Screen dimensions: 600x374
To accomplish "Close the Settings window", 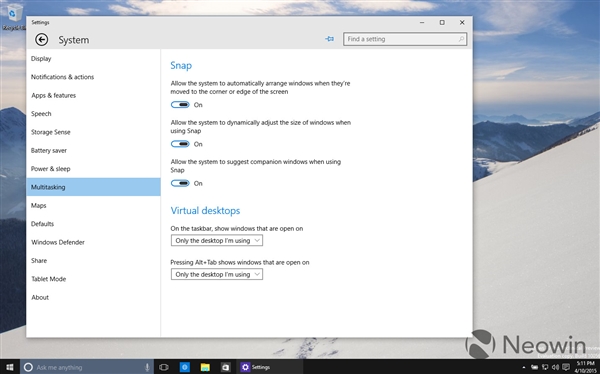I will click(462, 23).
